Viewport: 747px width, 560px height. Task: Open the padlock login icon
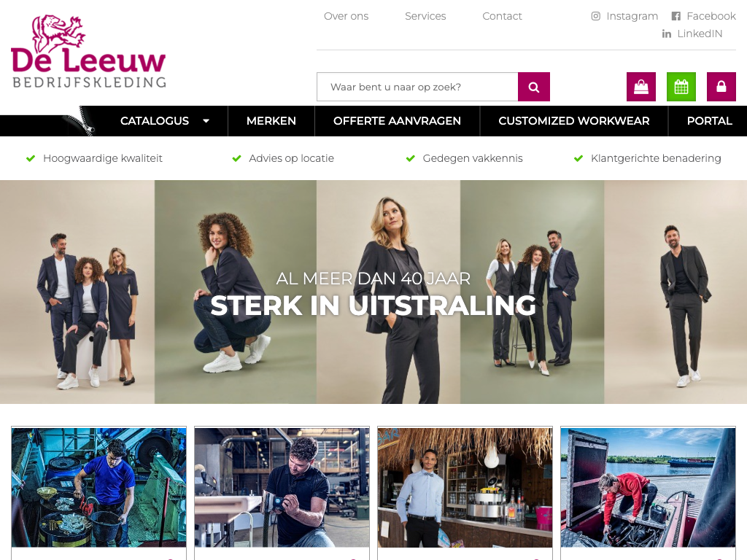coord(721,87)
